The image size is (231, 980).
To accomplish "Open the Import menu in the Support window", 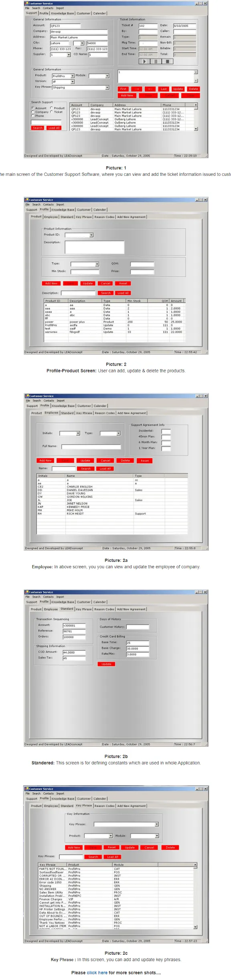I will click(x=60, y=8).
